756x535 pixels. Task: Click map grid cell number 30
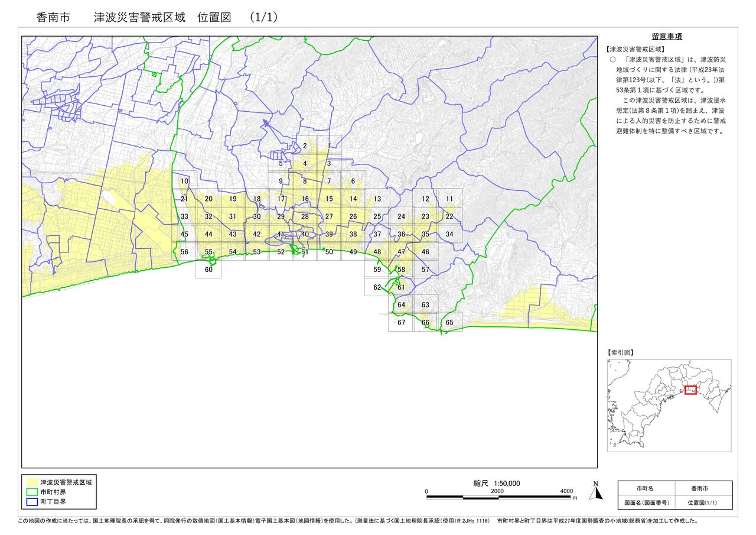(257, 216)
